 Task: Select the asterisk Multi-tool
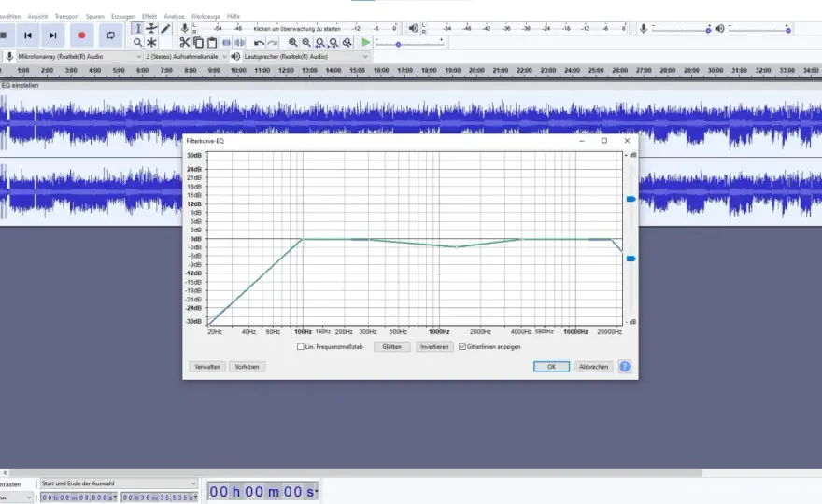(x=151, y=42)
